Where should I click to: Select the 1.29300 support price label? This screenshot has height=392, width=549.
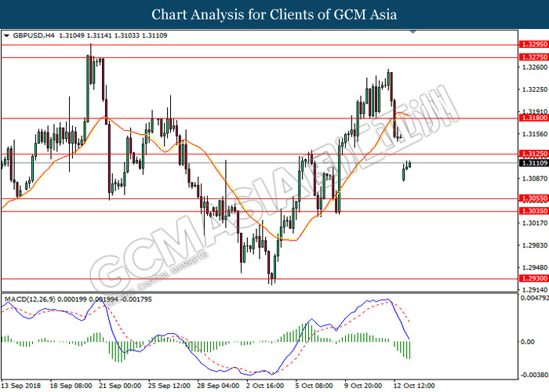point(534,278)
